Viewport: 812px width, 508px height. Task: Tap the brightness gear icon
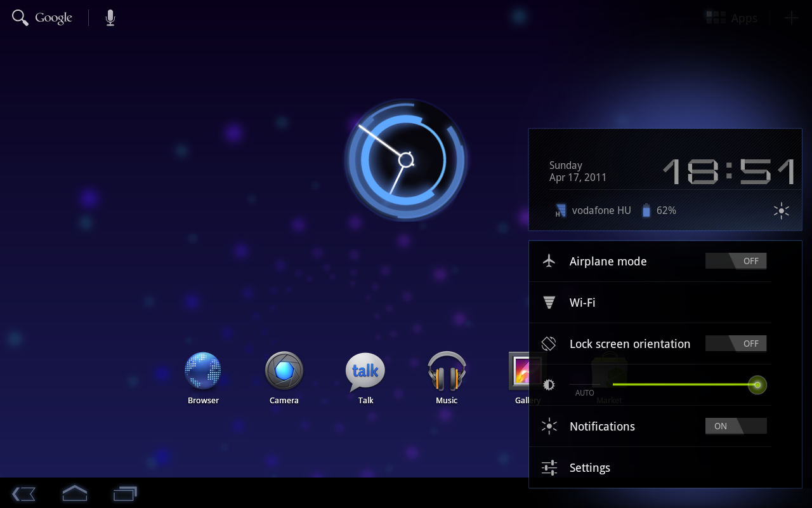click(549, 385)
